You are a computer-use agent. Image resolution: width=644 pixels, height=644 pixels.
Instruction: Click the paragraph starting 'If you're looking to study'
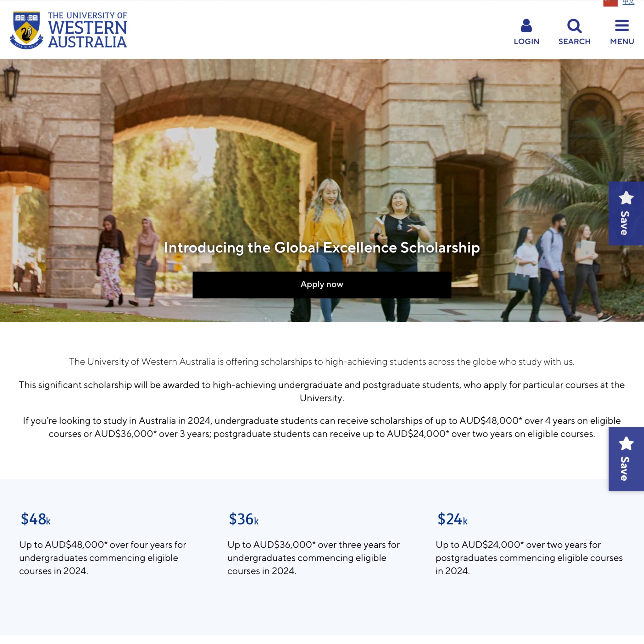pyautogui.click(x=322, y=427)
